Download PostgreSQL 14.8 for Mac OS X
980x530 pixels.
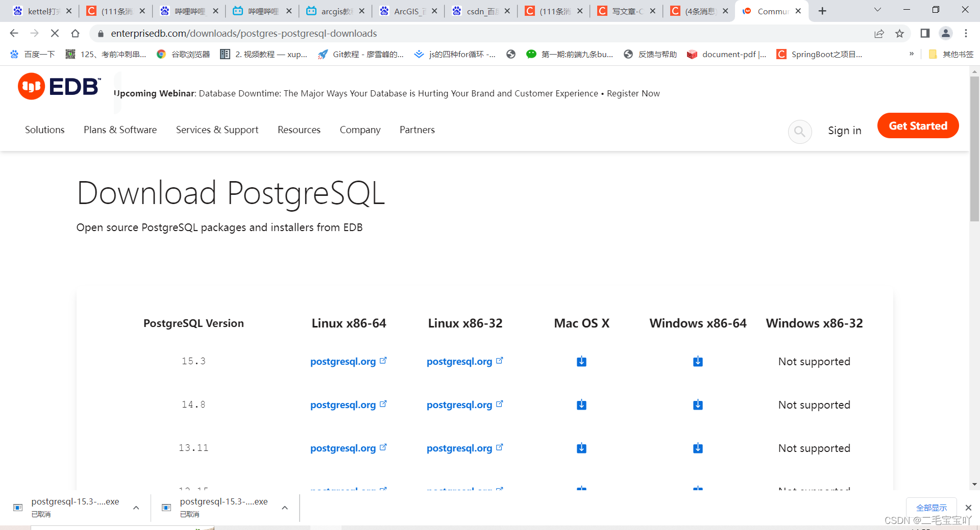pyautogui.click(x=581, y=405)
